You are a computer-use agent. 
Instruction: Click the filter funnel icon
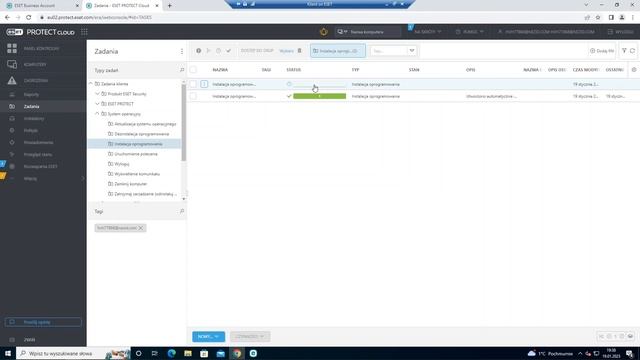(624, 51)
